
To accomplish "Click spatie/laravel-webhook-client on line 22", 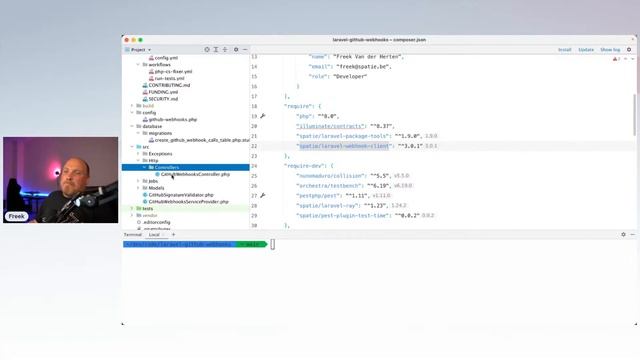I will tap(344, 146).
